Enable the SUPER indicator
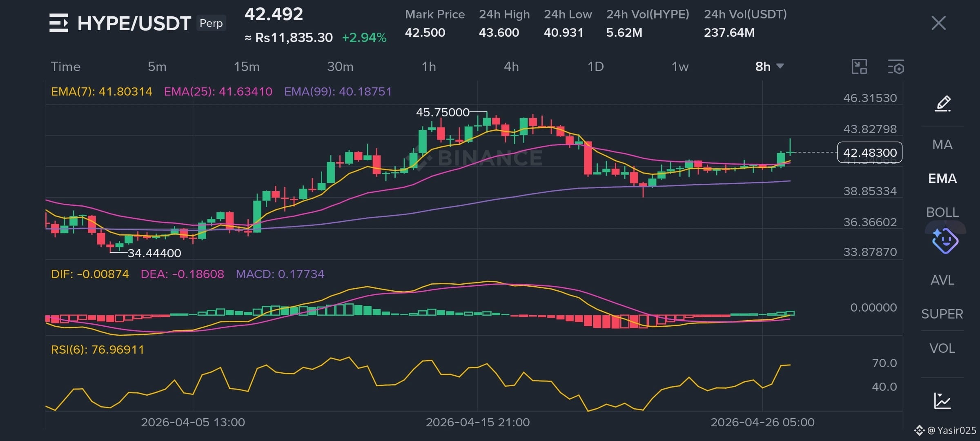The image size is (980, 441). [x=942, y=314]
